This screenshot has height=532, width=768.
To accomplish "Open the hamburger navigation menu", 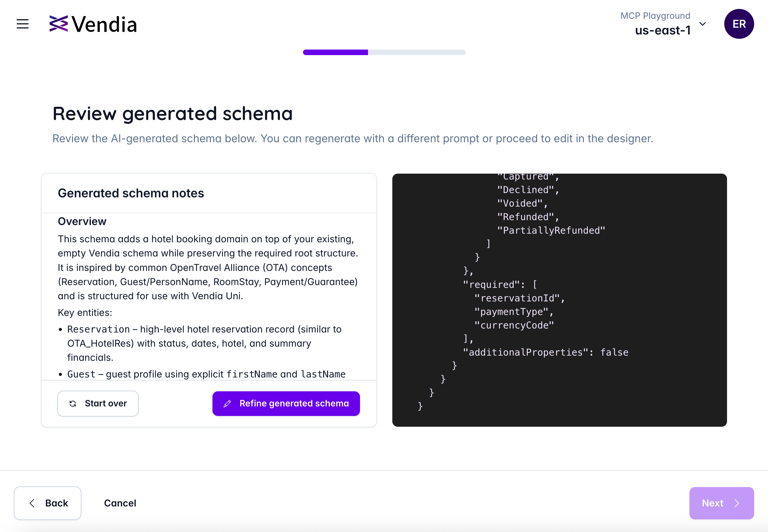I will (22, 24).
